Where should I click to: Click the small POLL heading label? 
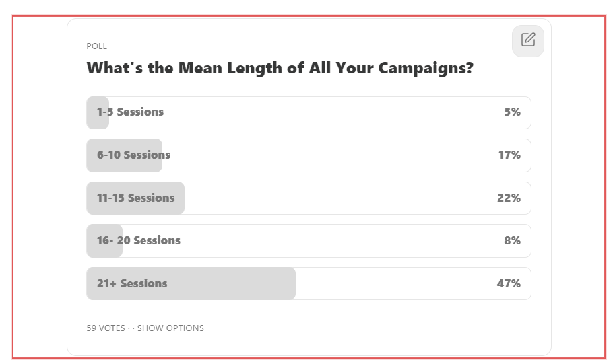[x=96, y=46]
